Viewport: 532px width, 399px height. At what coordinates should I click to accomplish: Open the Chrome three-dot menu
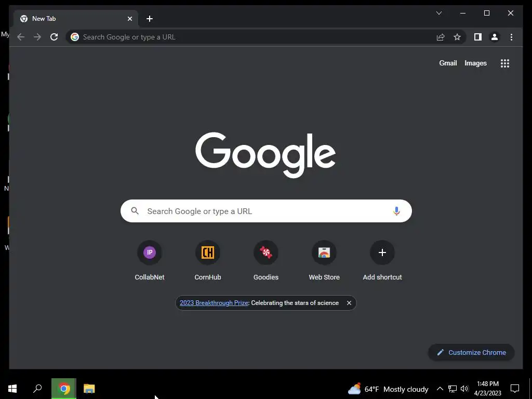pyautogui.click(x=511, y=37)
